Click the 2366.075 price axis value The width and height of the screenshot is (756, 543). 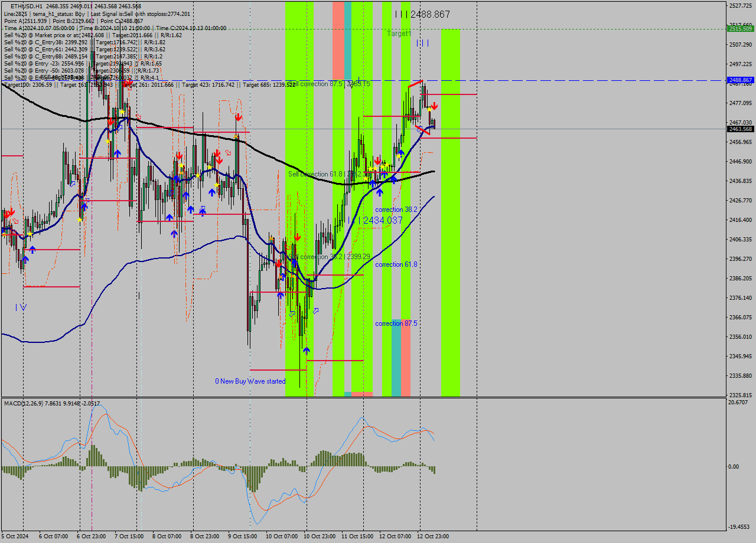point(741,317)
